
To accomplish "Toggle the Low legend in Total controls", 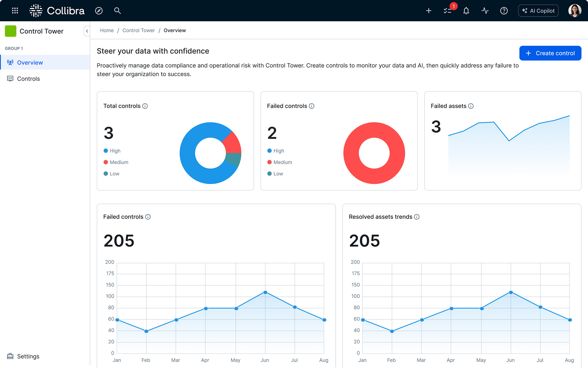I will click(111, 174).
